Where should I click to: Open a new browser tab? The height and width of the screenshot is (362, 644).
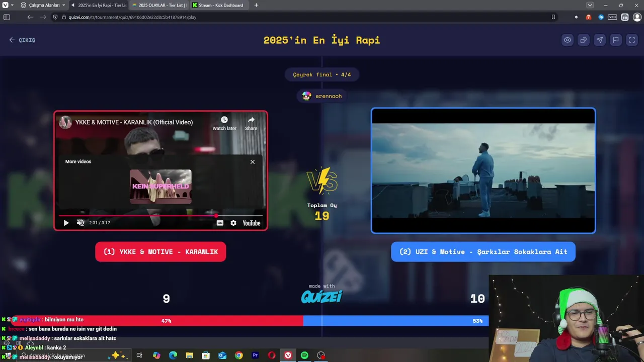click(x=256, y=5)
